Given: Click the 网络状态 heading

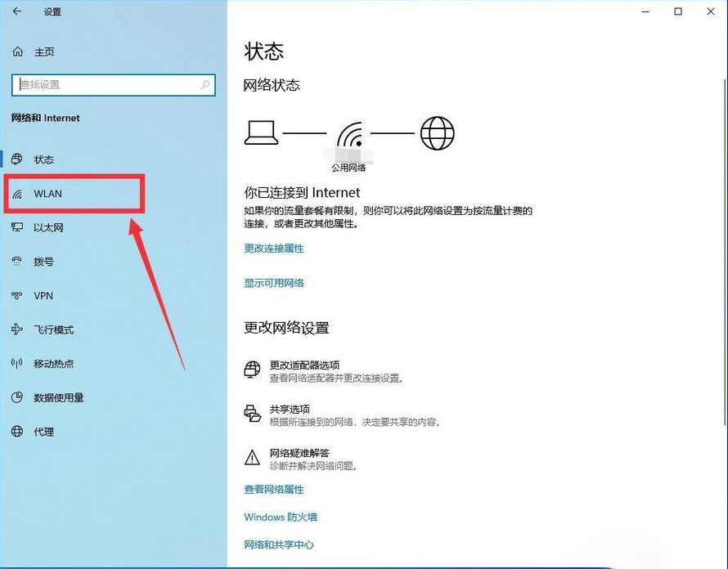Looking at the screenshot, I should [272, 85].
